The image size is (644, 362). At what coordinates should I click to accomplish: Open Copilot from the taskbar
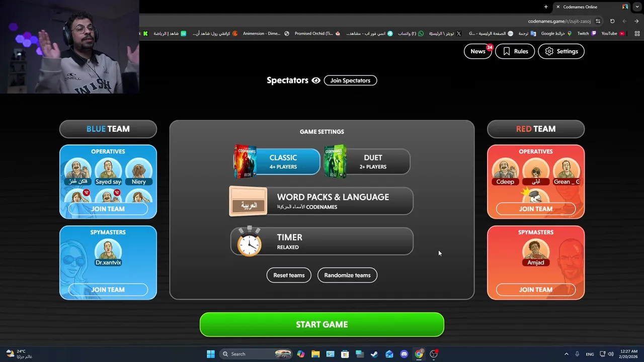click(x=301, y=354)
